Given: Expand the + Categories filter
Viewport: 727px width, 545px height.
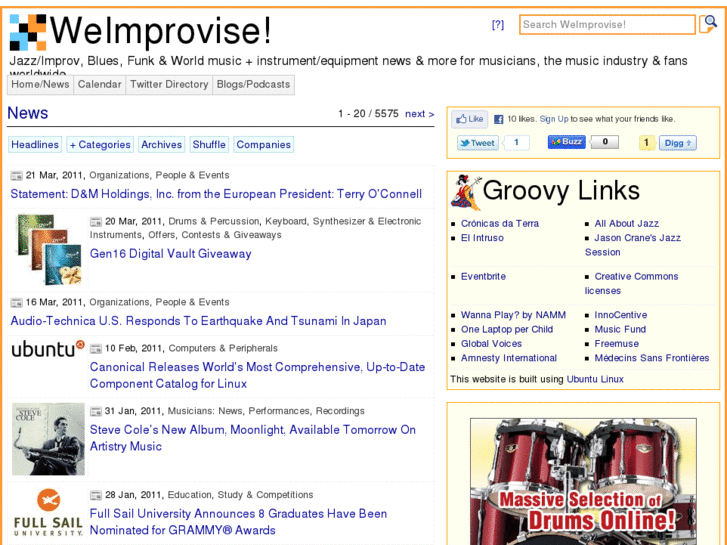Looking at the screenshot, I should coord(100,145).
